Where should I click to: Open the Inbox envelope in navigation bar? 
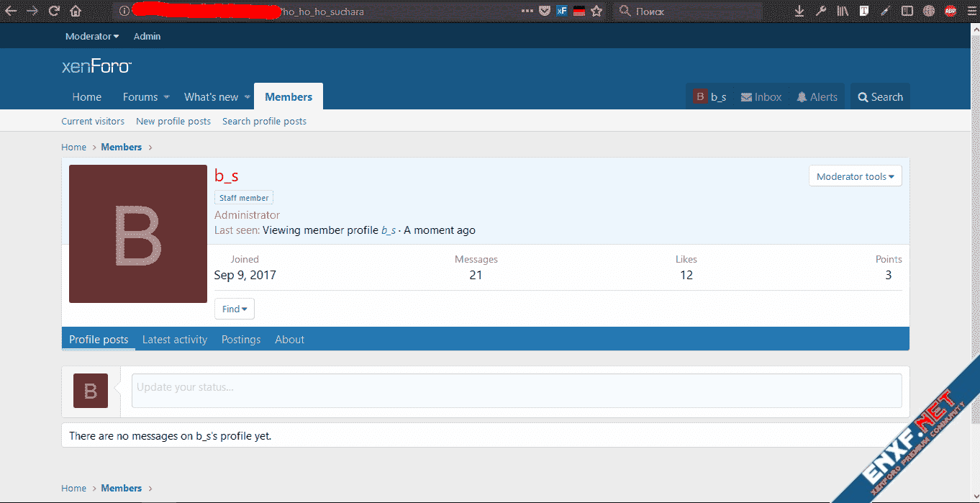[761, 97]
